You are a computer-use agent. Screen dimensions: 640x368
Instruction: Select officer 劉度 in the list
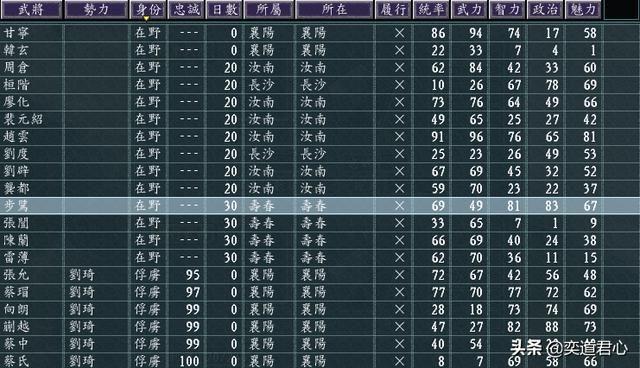click(16, 154)
